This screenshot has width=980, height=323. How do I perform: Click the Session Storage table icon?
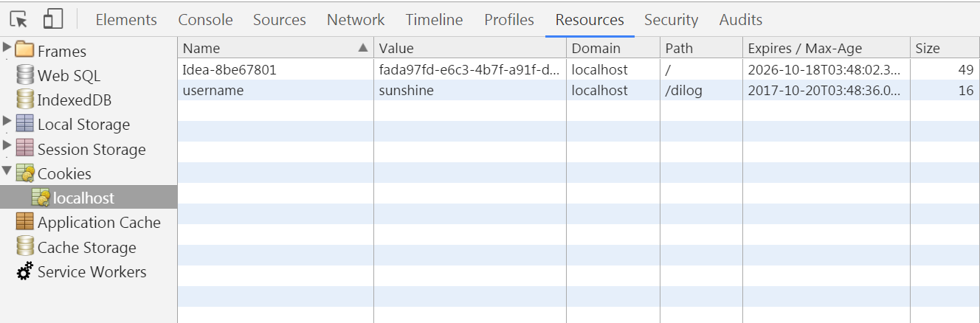pyautogui.click(x=25, y=147)
